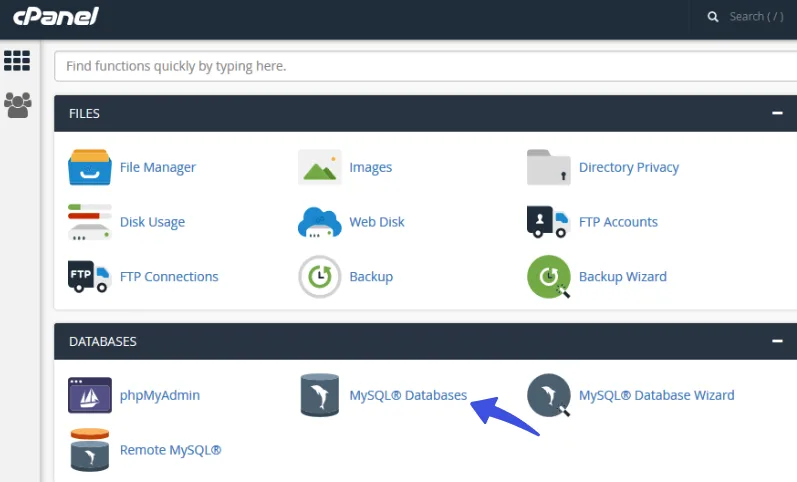Click the MySQL® Databases link

pyautogui.click(x=408, y=395)
